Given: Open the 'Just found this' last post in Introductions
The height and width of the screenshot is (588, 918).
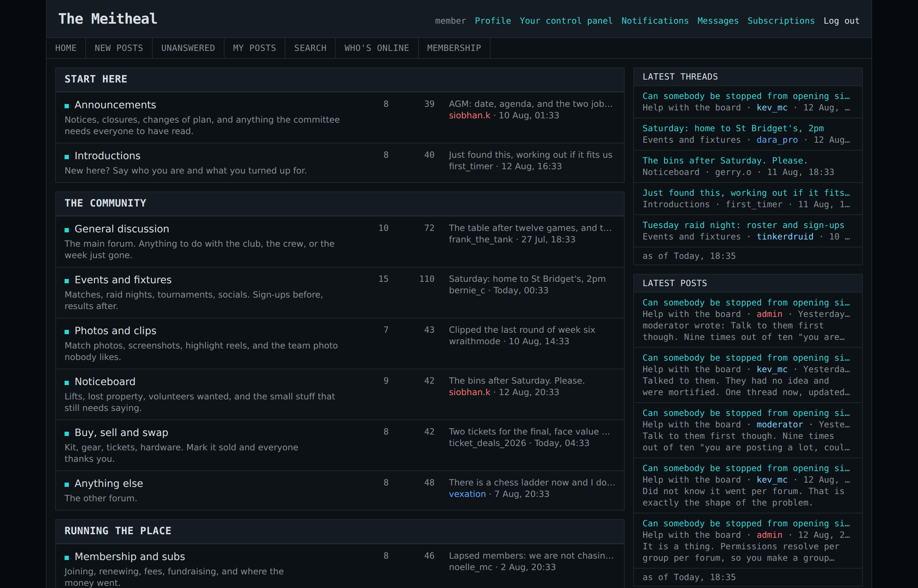Looking at the screenshot, I should point(530,155).
